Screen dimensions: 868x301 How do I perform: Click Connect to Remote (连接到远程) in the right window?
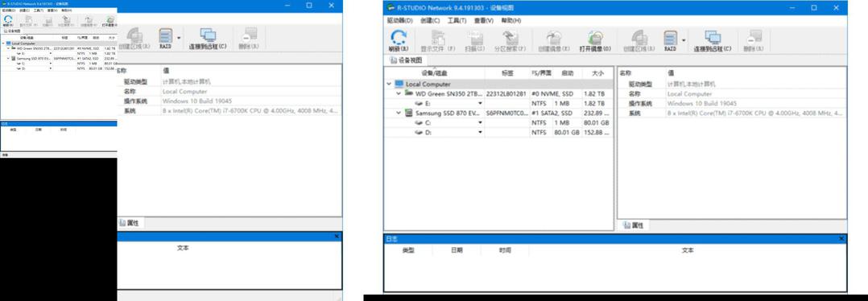coord(713,40)
